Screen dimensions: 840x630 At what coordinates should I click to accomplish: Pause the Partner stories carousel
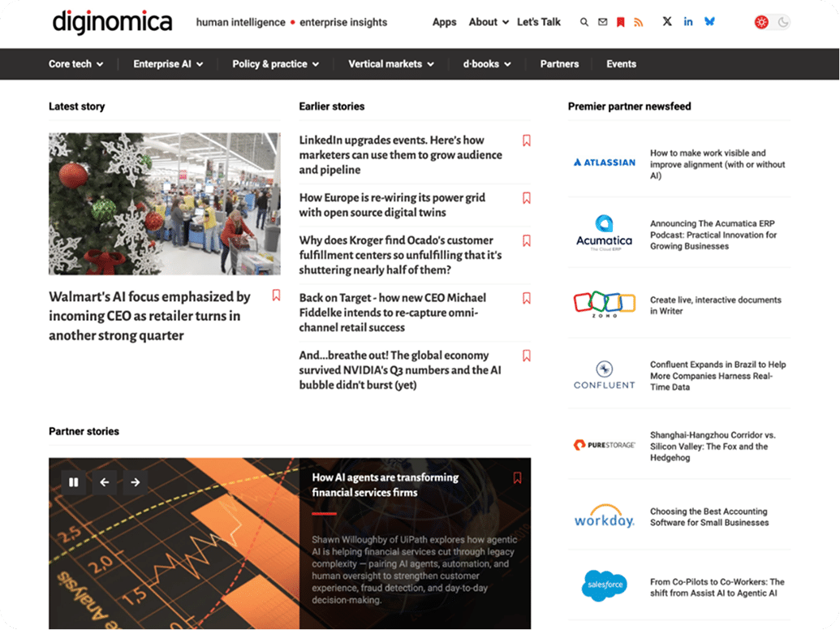74,482
